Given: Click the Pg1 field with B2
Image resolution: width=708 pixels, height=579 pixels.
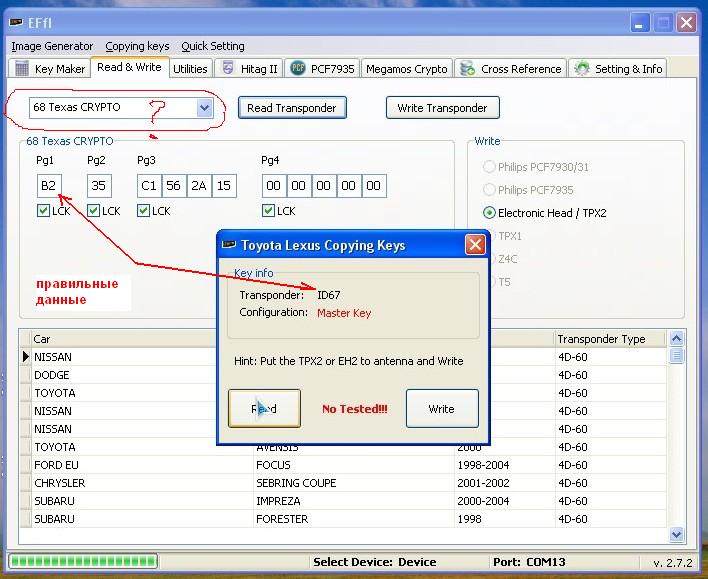Looking at the screenshot, I should [49, 186].
